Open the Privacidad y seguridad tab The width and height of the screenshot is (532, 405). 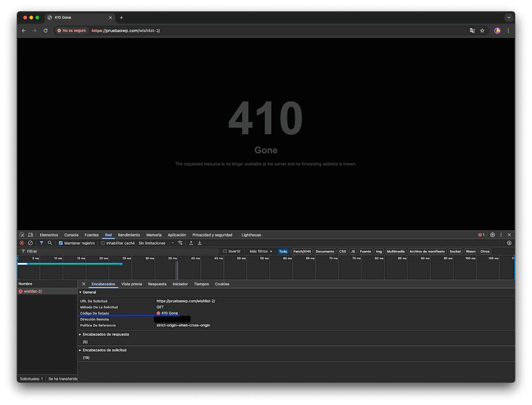click(x=213, y=235)
